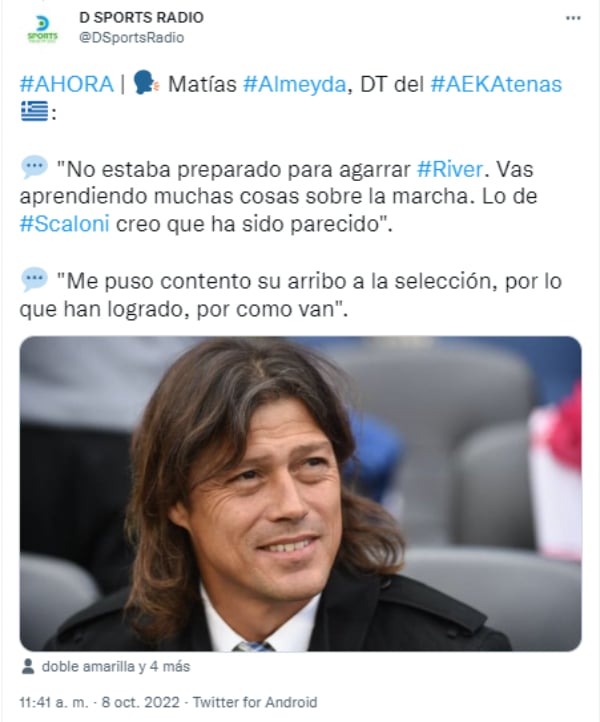
Task: Open the #AHORA hashtag
Action: [x=66, y=84]
